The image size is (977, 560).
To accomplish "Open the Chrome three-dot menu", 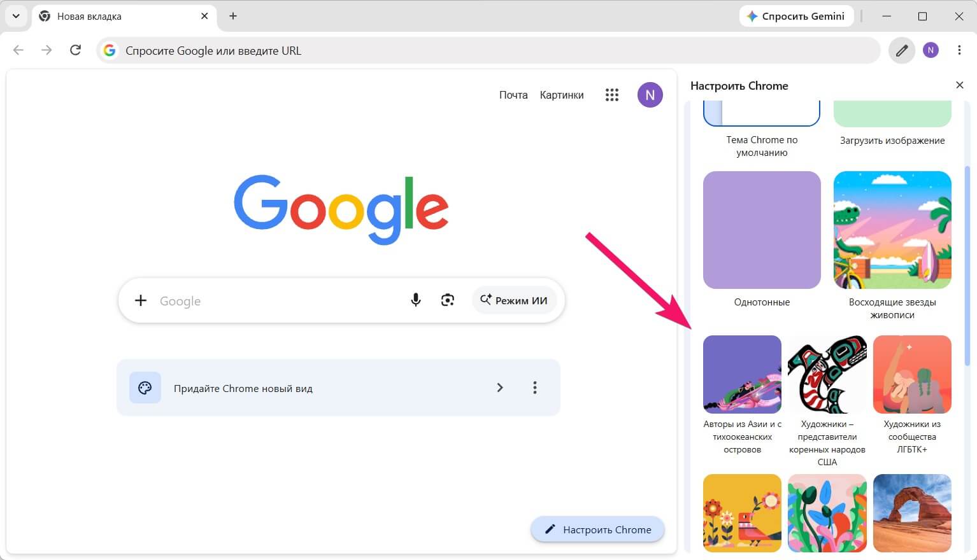I will pos(959,50).
